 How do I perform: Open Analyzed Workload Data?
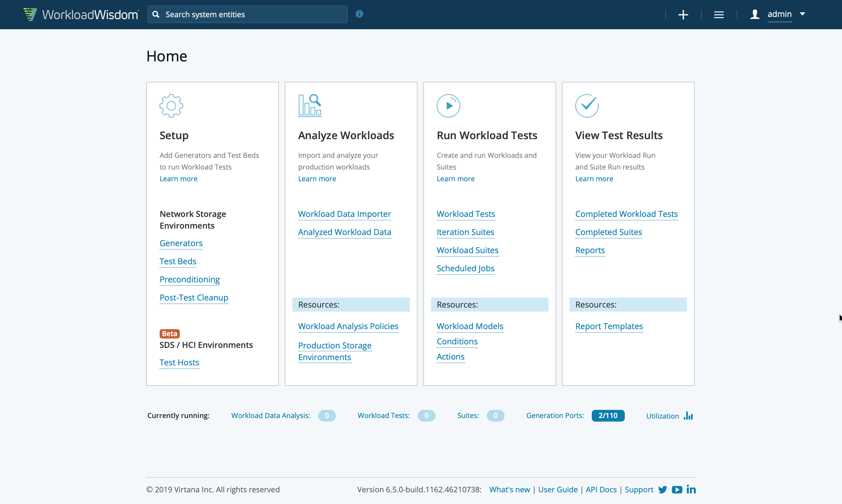point(345,232)
